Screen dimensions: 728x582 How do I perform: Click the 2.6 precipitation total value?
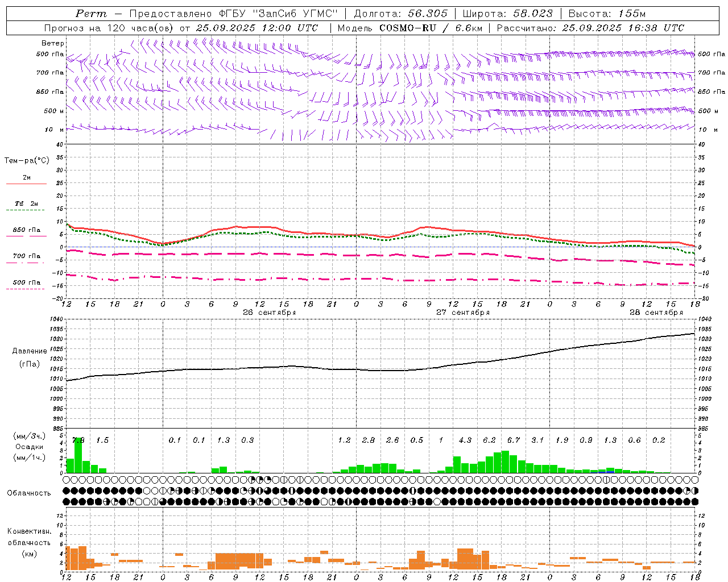(x=392, y=440)
